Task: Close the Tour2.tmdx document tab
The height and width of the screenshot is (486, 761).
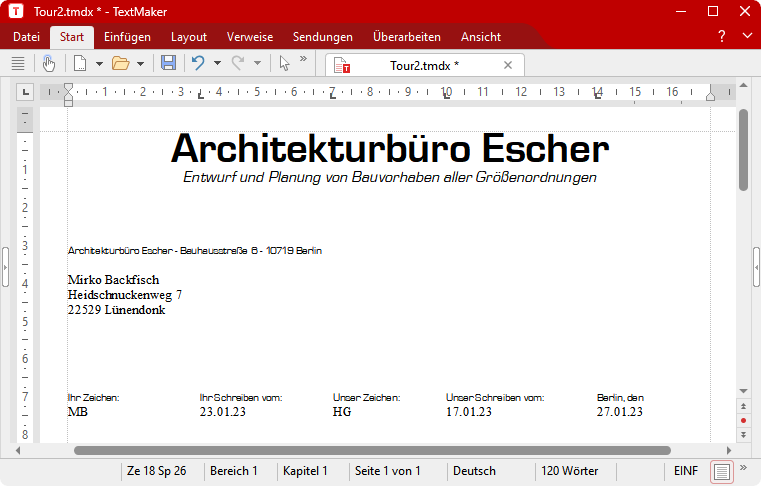Action: coord(508,65)
